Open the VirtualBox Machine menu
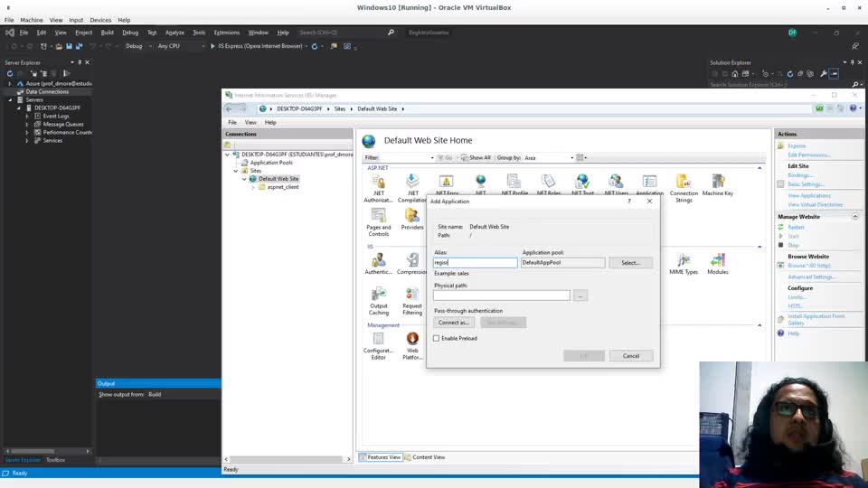Screen dimensions: 868x488 (32, 20)
